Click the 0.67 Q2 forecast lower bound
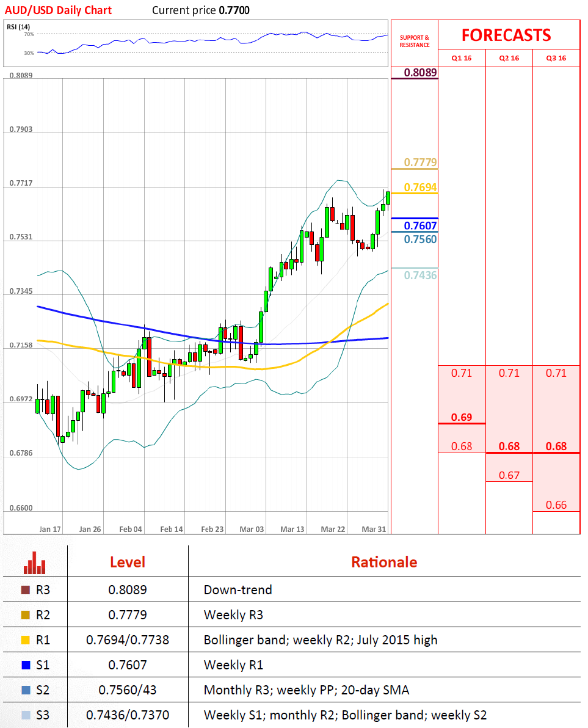This screenshot has width=588, height=728. tap(509, 475)
